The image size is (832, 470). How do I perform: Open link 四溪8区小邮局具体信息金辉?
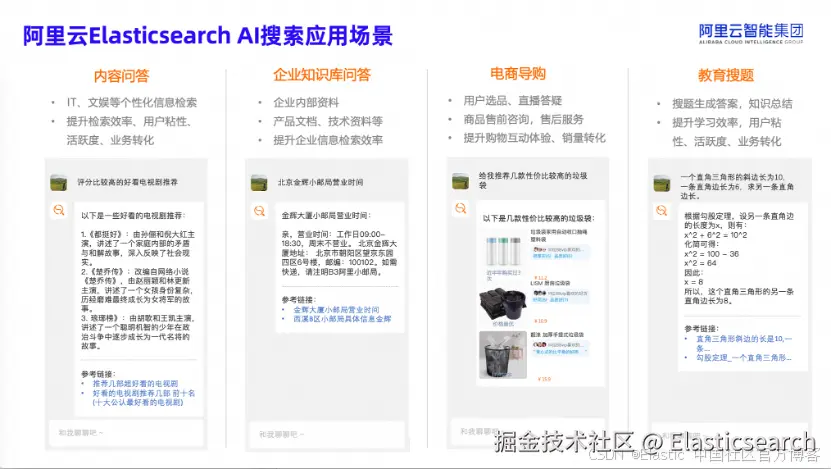point(342,319)
